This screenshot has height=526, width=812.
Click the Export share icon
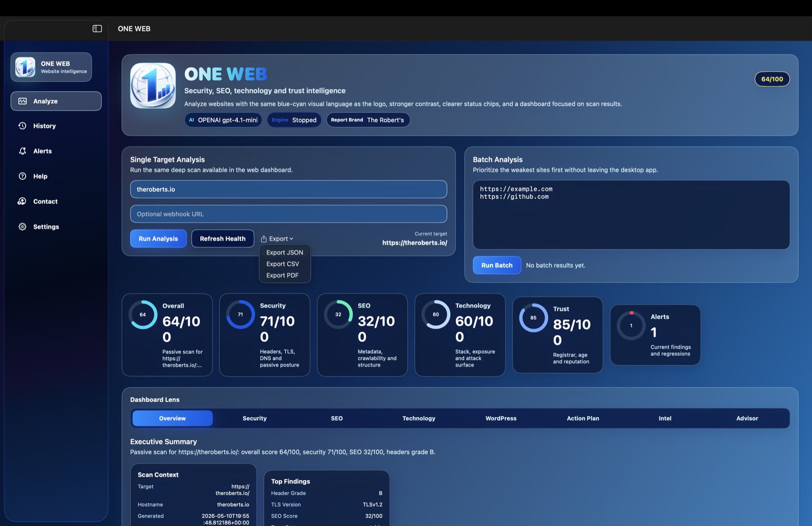tap(264, 238)
